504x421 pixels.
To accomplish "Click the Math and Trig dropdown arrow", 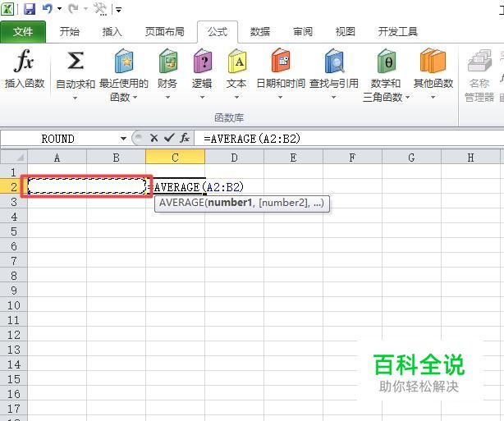I will pyautogui.click(x=408, y=97).
